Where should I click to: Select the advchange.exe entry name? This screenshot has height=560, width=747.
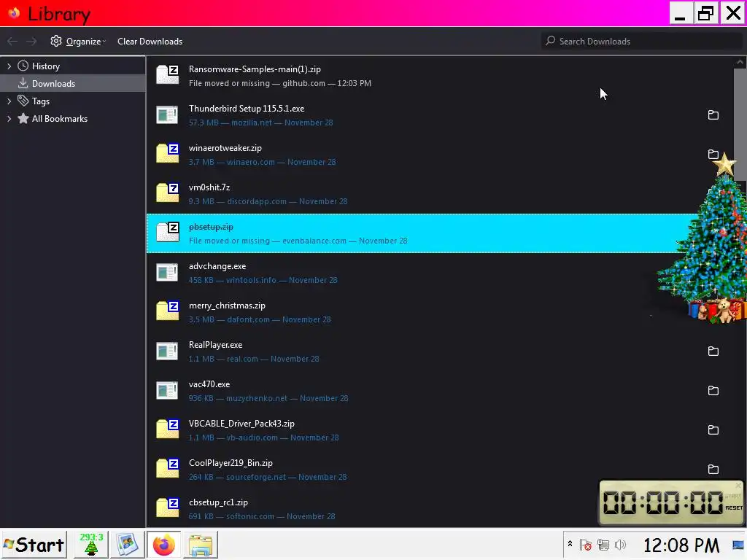pos(217,266)
